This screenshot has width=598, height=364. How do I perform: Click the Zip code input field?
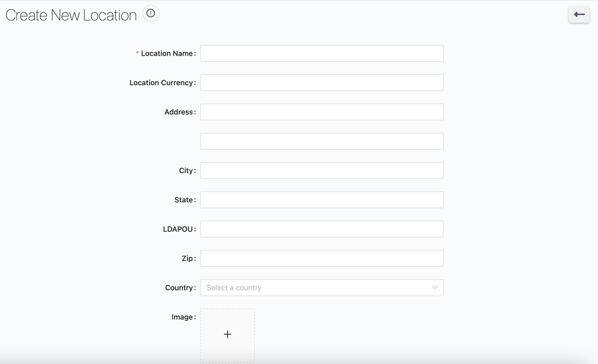[x=322, y=258]
